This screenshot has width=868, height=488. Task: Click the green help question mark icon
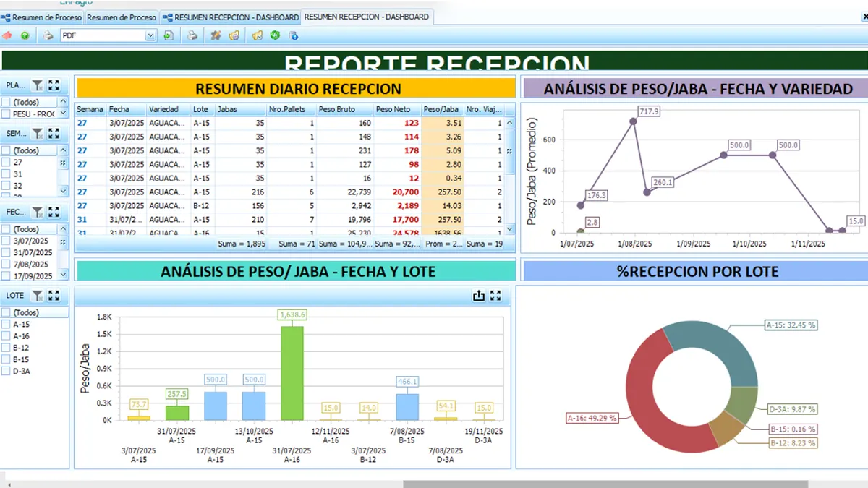click(x=25, y=35)
